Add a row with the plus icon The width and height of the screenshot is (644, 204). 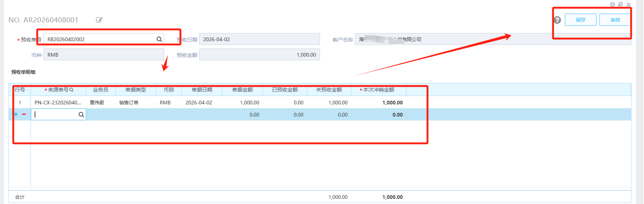coord(16,114)
